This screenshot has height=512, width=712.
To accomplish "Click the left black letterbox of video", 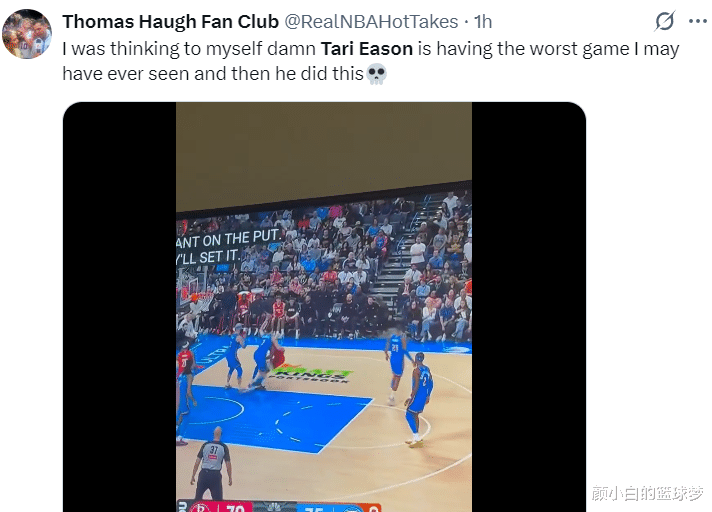I will coord(119,307).
